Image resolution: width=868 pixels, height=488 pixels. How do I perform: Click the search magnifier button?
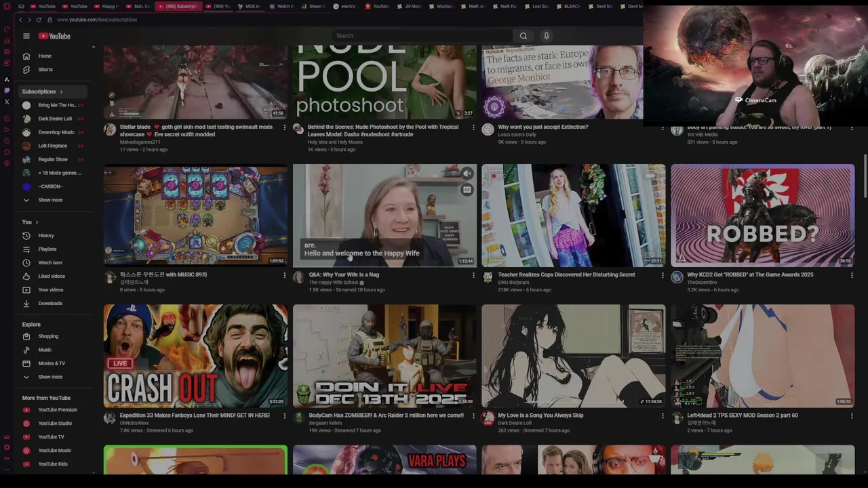click(523, 36)
